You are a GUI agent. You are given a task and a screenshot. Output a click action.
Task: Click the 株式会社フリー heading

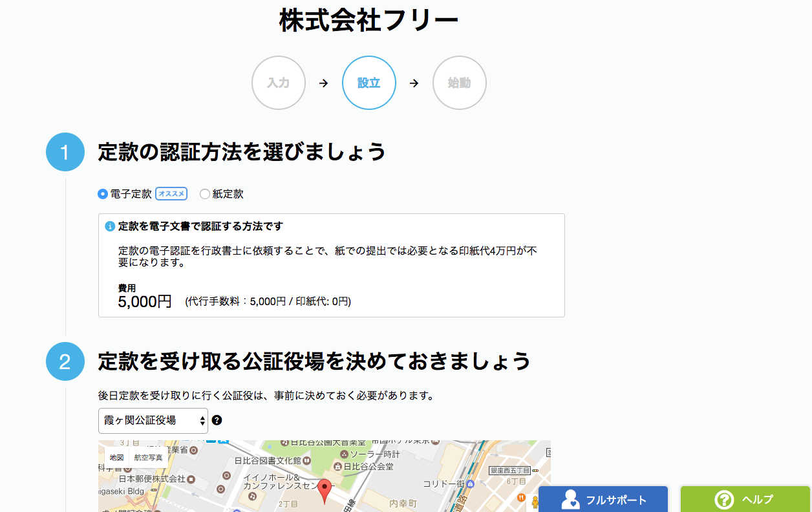[369, 21]
